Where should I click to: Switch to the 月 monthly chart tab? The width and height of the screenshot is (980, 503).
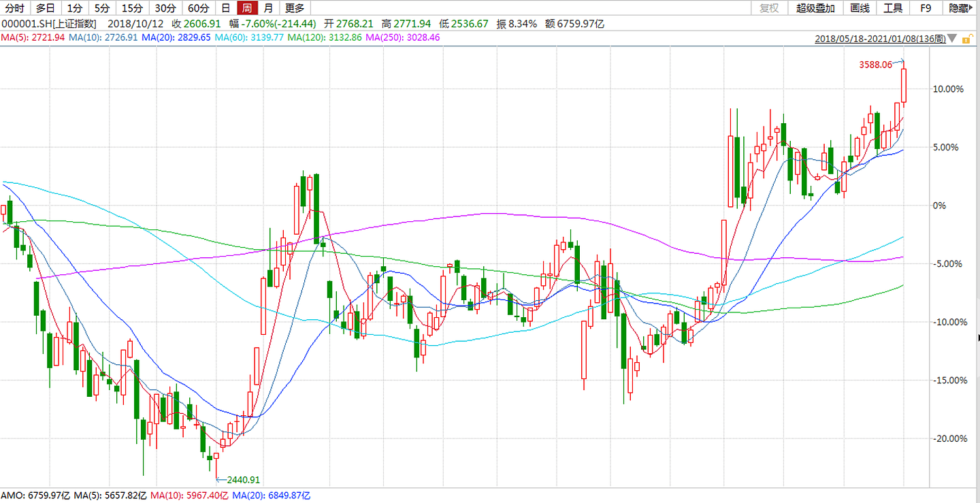[x=269, y=8]
